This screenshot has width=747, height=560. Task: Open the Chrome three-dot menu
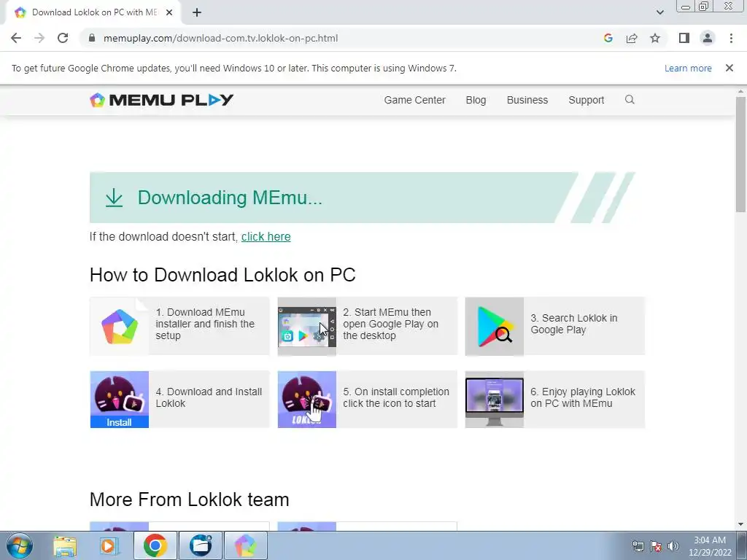[731, 38]
